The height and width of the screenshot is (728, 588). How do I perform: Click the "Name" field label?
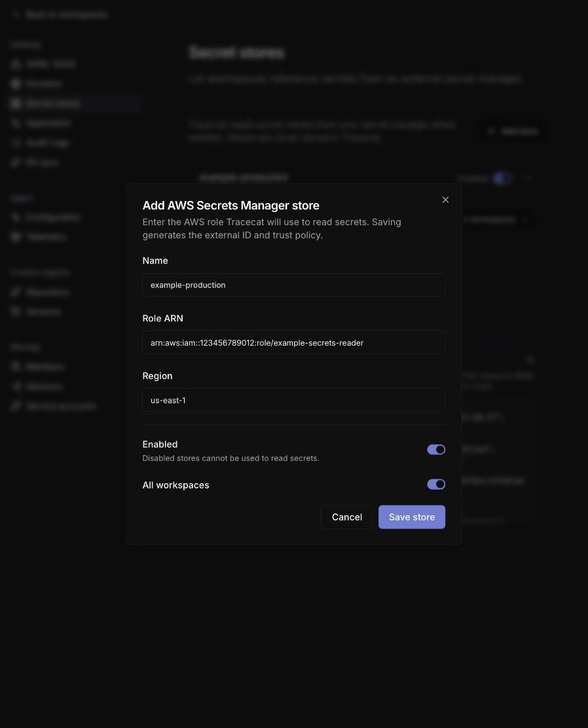click(x=155, y=261)
